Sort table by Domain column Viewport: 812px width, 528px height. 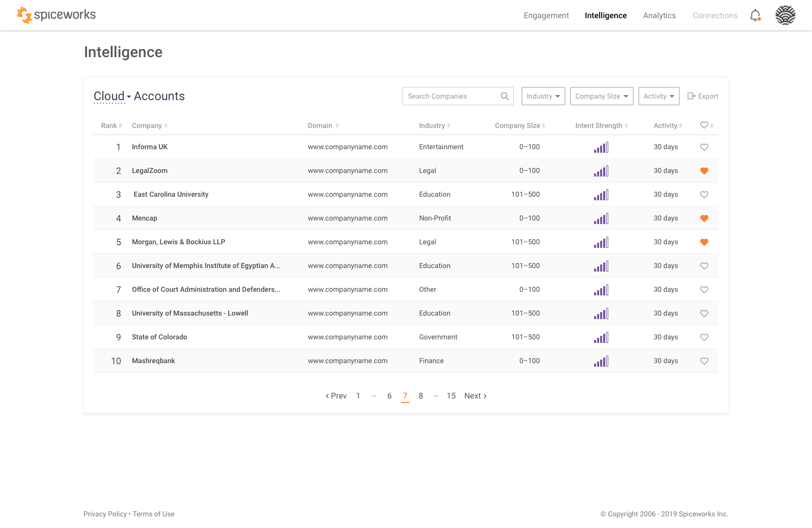pos(323,125)
